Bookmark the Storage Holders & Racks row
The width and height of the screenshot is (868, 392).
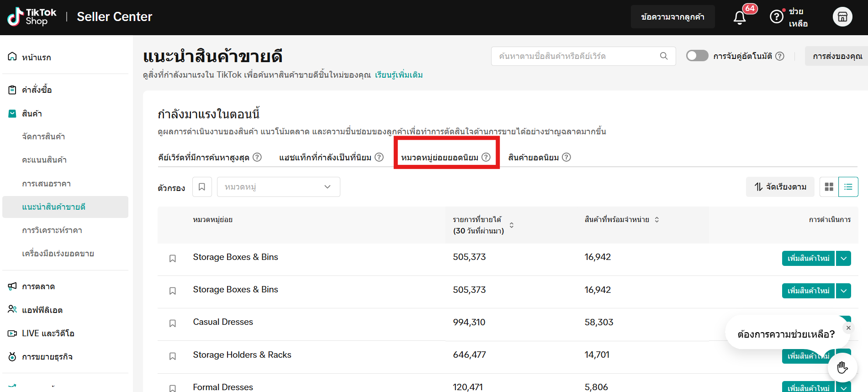(173, 356)
